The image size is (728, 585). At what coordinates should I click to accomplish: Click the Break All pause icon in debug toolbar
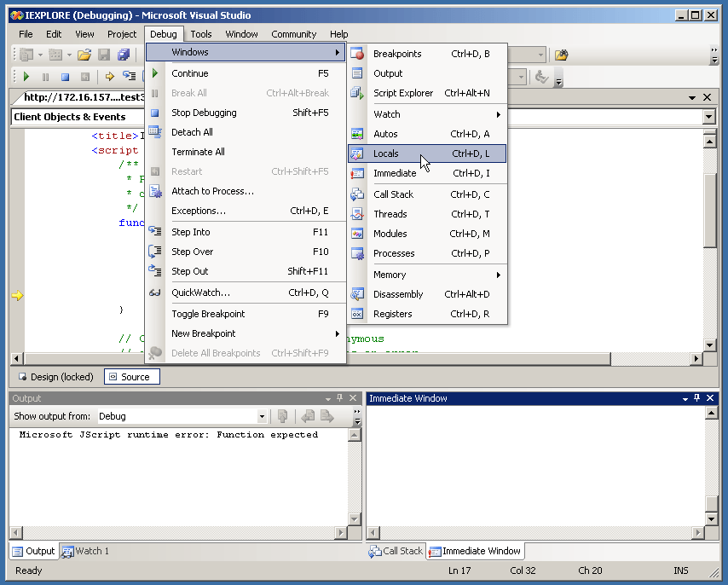click(x=45, y=77)
